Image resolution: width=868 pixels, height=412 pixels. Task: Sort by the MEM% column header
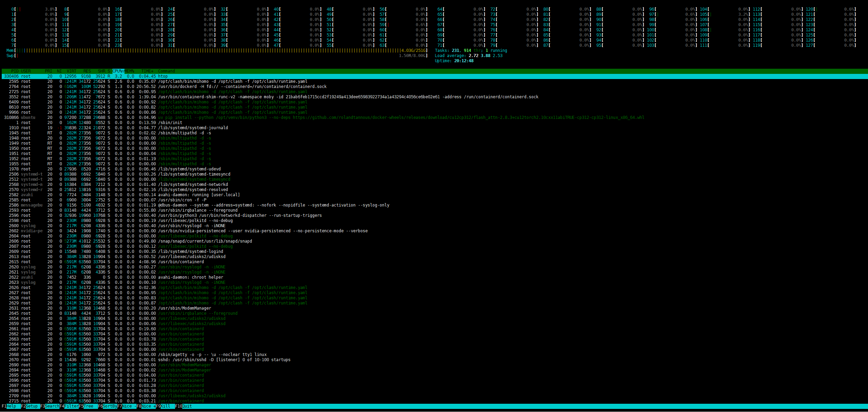click(129, 71)
